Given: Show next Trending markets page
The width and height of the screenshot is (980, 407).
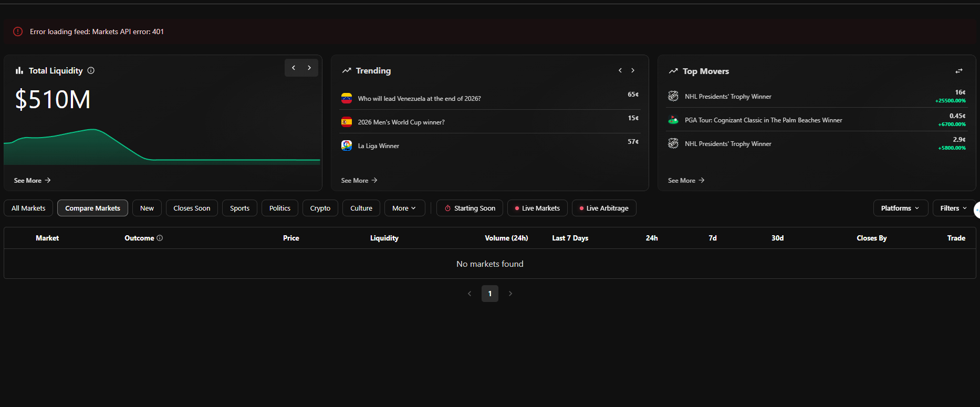Looking at the screenshot, I should pos(633,70).
